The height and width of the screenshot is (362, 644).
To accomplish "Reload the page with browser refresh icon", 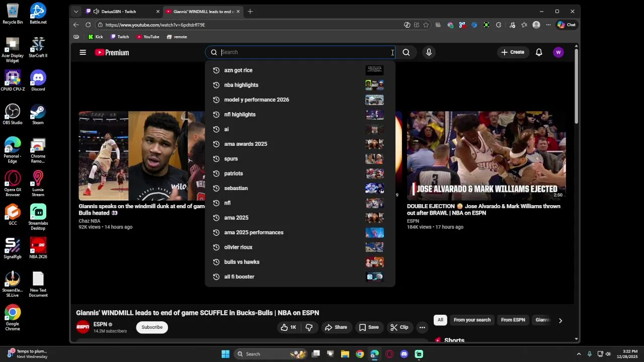I will 88,25.
